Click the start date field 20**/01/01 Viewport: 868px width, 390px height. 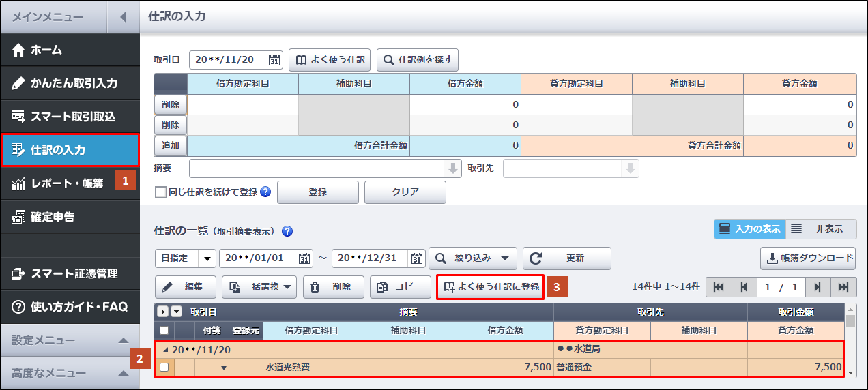(258, 258)
